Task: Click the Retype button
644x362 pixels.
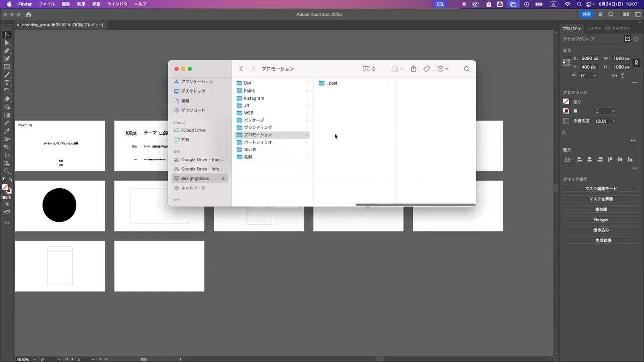Action: click(x=601, y=220)
